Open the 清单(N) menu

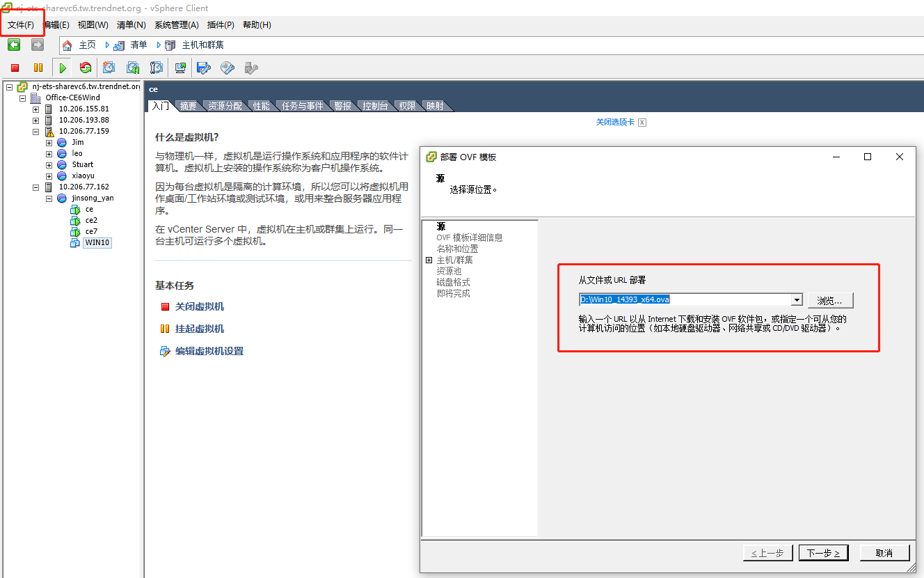[132, 25]
